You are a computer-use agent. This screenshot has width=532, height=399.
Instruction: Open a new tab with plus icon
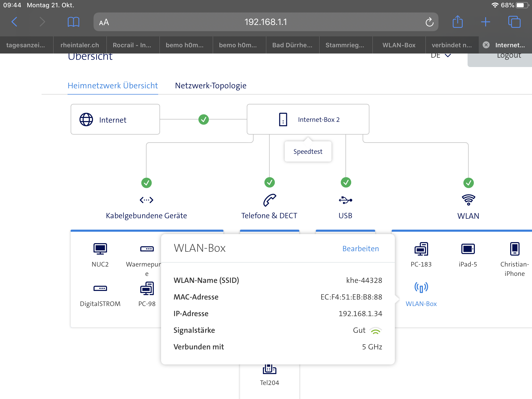click(x=485, y=22)
